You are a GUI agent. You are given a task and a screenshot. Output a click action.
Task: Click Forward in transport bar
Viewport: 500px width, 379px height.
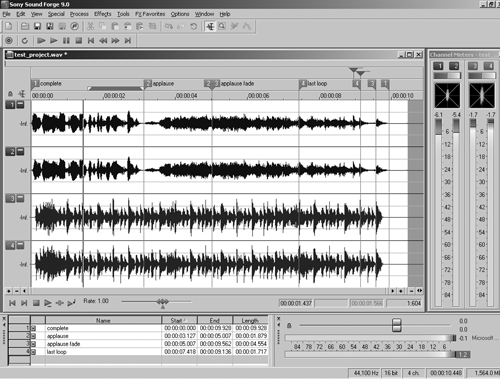pos(115,41)
